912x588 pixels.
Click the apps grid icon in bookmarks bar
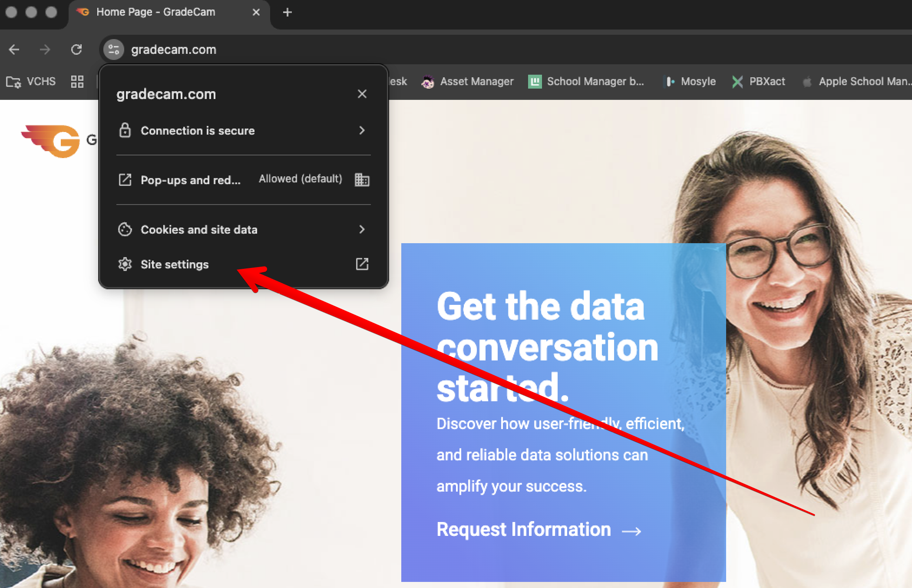click(77, 82)
